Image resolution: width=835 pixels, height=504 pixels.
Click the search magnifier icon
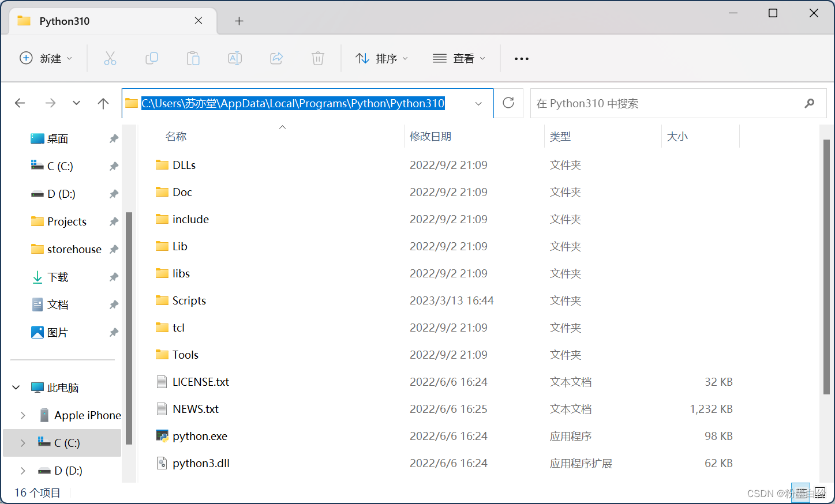810,103
